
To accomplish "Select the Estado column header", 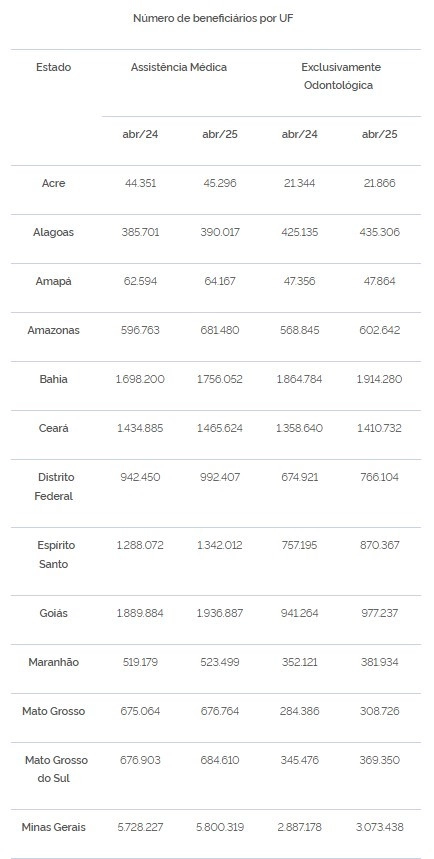I will 54,67.
